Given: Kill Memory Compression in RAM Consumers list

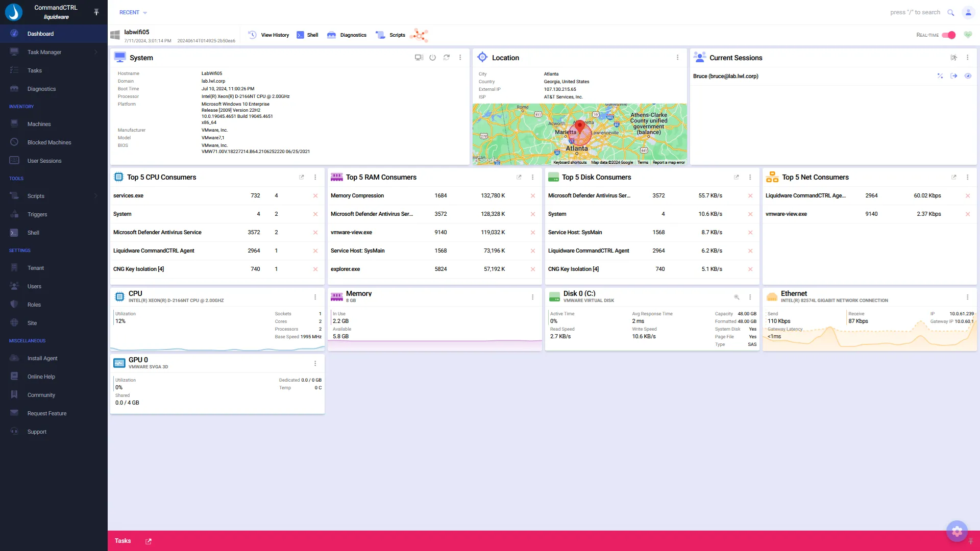Looking at the screenshot, I should [x=533, y=196].
